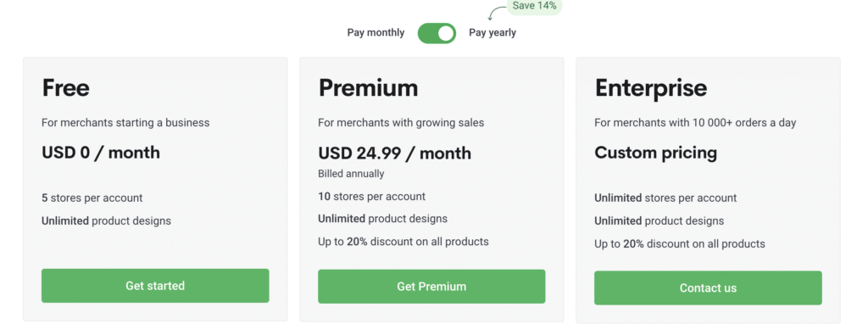Click the USD 0 / month price
The height and width of the screenshot is (335, 868).
(101, 153)
